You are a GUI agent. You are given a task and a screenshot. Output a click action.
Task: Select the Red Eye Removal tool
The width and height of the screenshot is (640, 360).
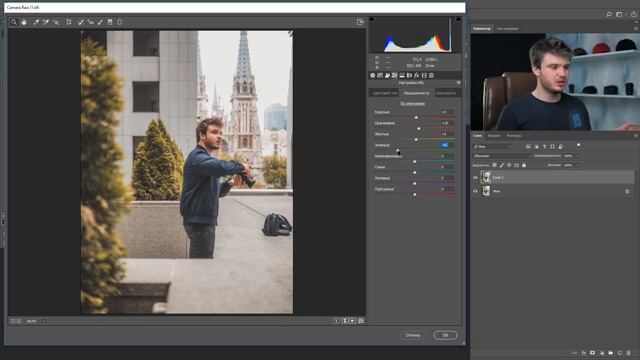[91, 22]
